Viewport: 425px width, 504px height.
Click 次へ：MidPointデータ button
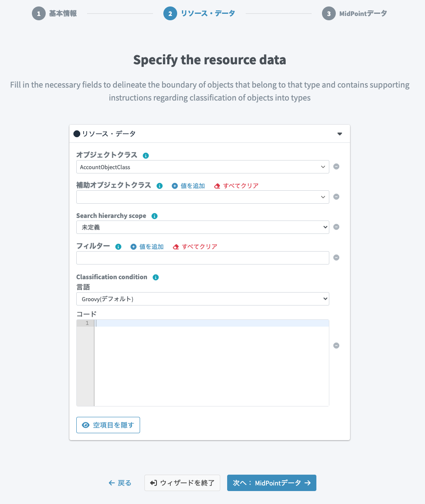[x=272, y=483]
